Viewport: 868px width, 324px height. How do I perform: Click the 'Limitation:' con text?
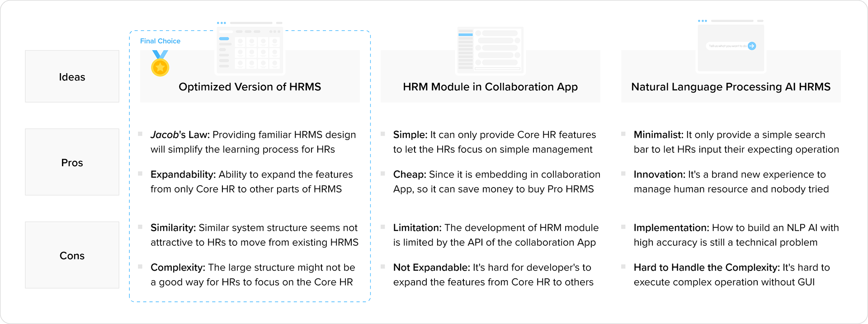coord(417,228)
